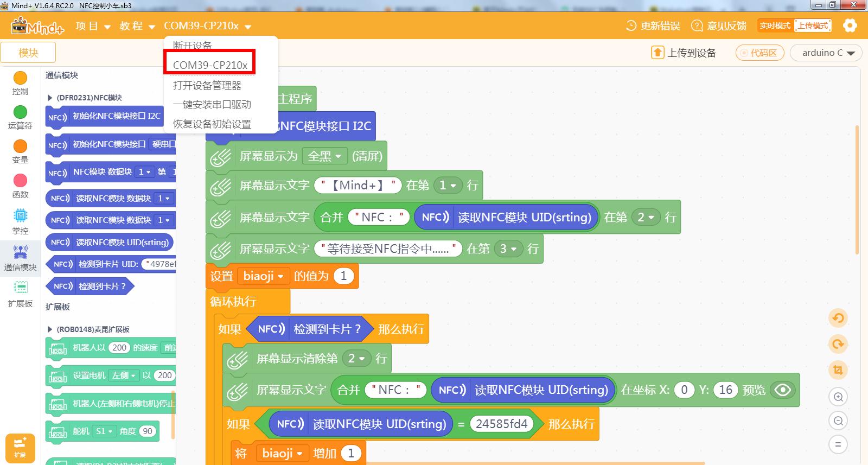Image resolution: width=868 pixels, height=465 pixels.
Task: Click the crop/screenshot workspace icon
Action: coord(838,370)
